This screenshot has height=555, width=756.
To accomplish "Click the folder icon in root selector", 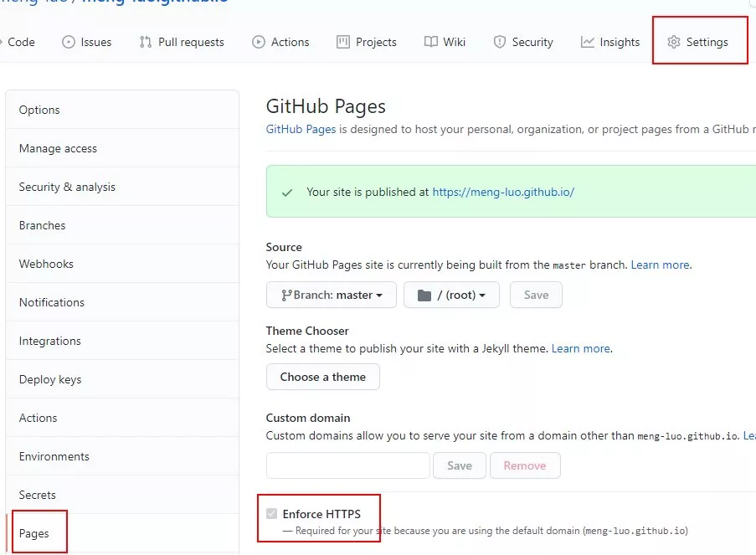I will click(x=424, y=295).
